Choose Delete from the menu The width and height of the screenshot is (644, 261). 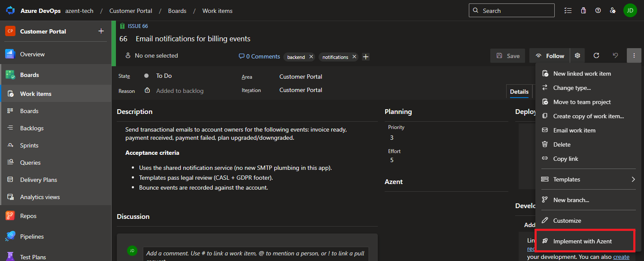pos(588,144)
